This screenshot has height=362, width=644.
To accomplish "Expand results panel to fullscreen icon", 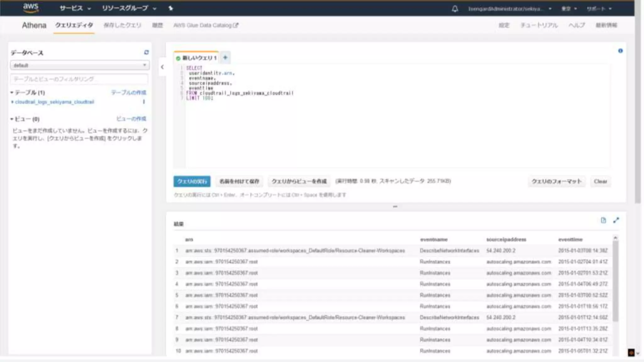I will coord(616,220).
